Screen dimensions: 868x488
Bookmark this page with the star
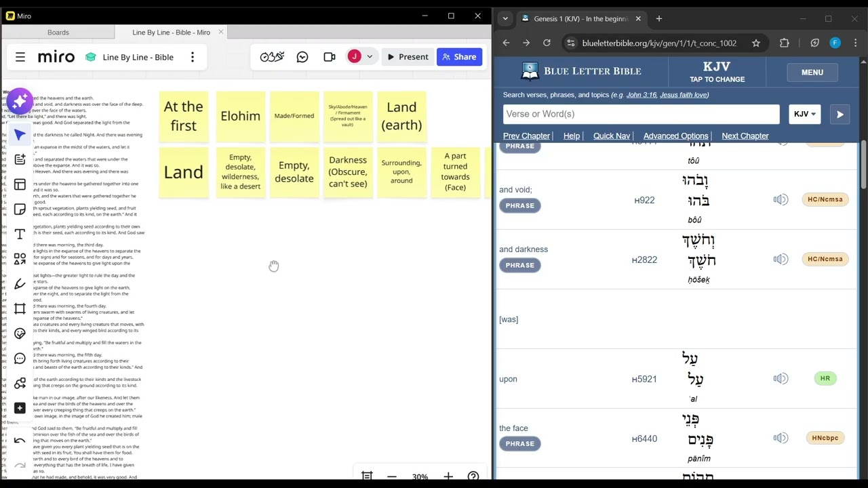pos(755,43)
